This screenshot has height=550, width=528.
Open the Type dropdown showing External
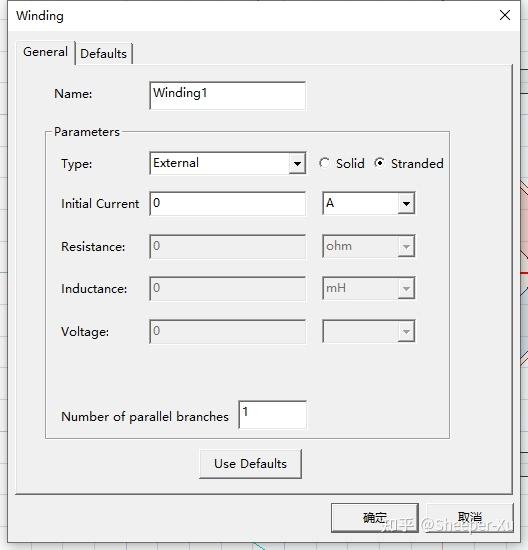[227, 163]
